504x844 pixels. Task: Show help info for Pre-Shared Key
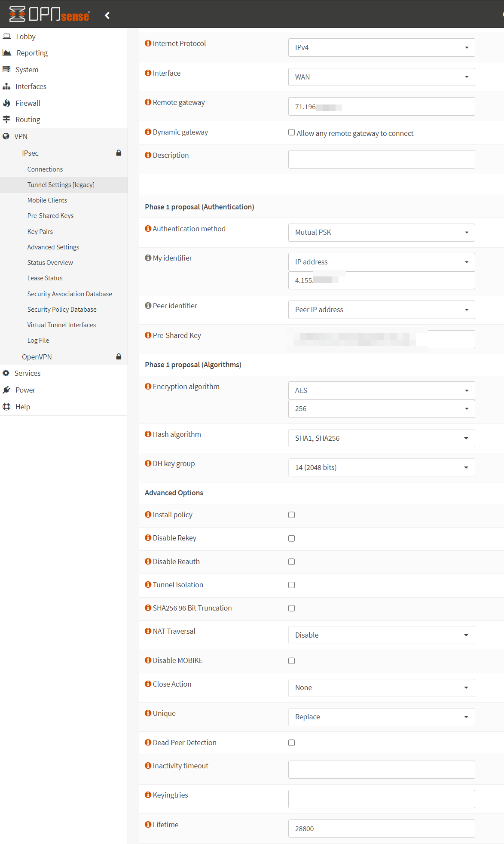(x=148, y=335)
